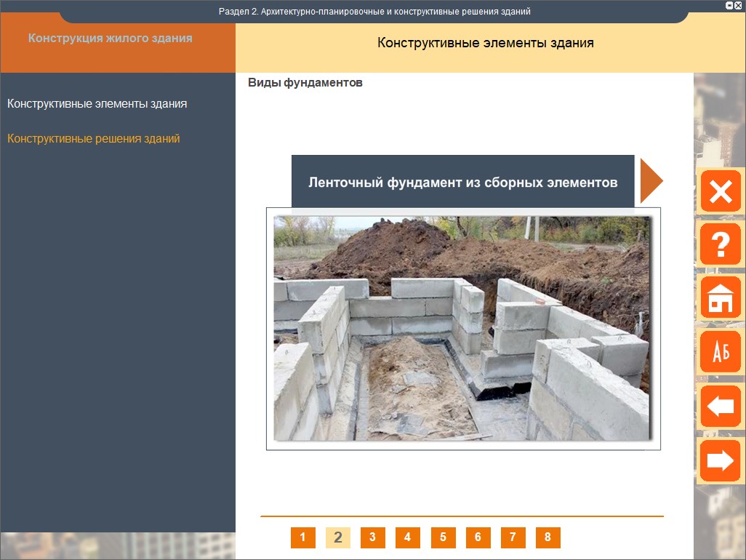Go to home menu house icon
This screenshot has height=560, width=746.
pyautogui.click(x=720, y=297)
